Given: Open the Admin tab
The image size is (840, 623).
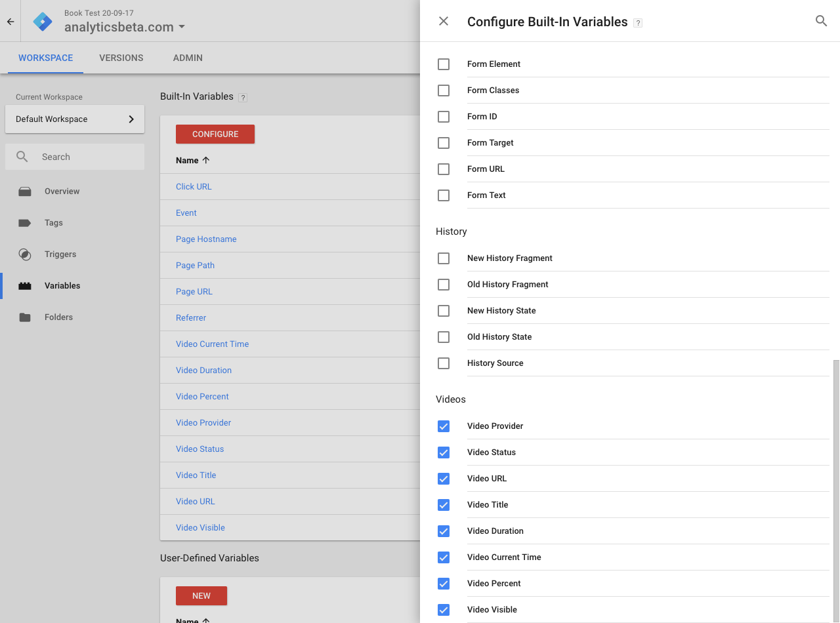Looking at the screenshot, I should pyautogui.click(x=187, y=58).
